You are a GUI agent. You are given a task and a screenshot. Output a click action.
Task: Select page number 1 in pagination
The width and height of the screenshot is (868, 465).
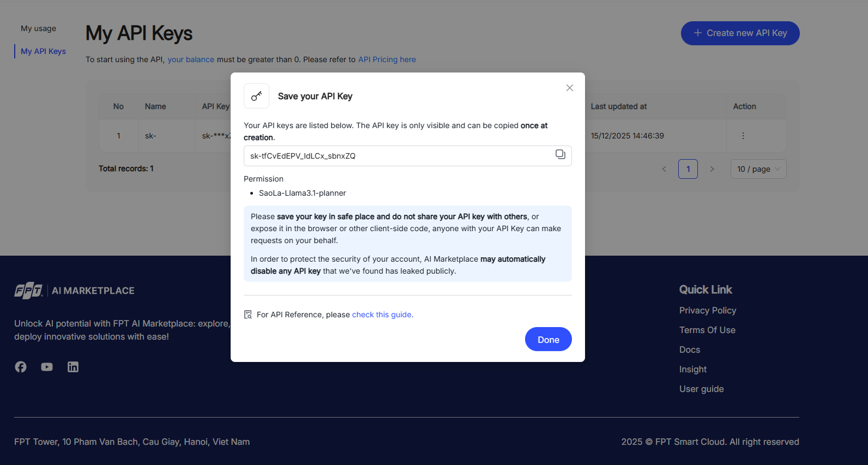[688, 169]
